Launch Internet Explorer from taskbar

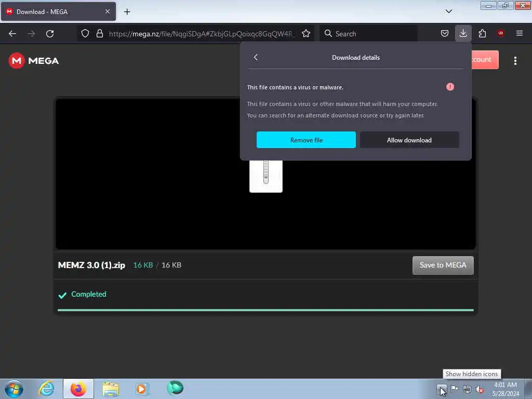coord(46,389)
